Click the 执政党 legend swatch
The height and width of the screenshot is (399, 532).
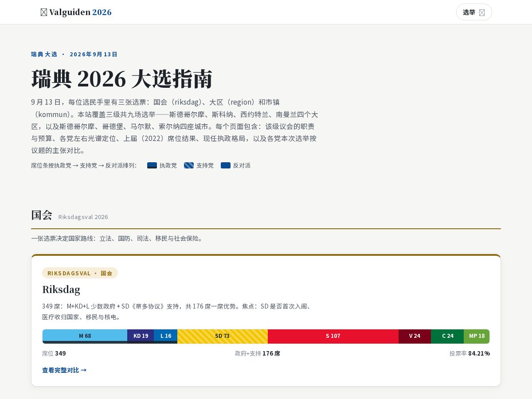pyautogui.click(x=152, y=165)
